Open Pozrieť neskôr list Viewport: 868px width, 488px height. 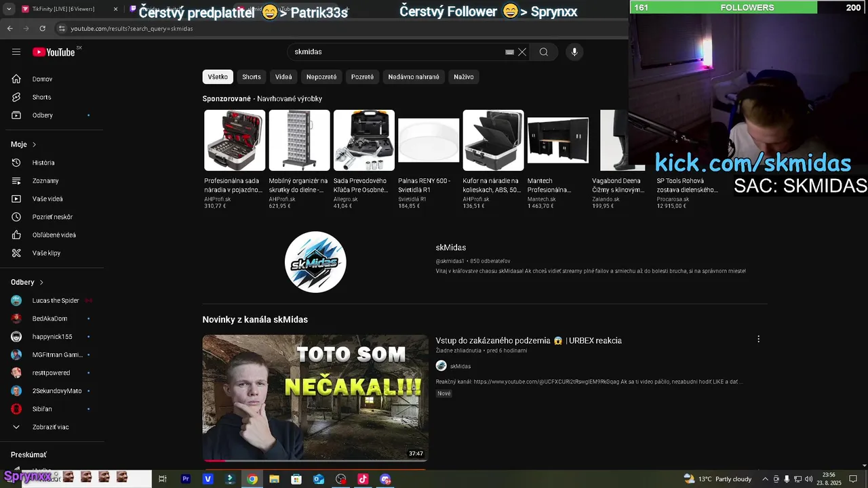(x=52, y=217)
